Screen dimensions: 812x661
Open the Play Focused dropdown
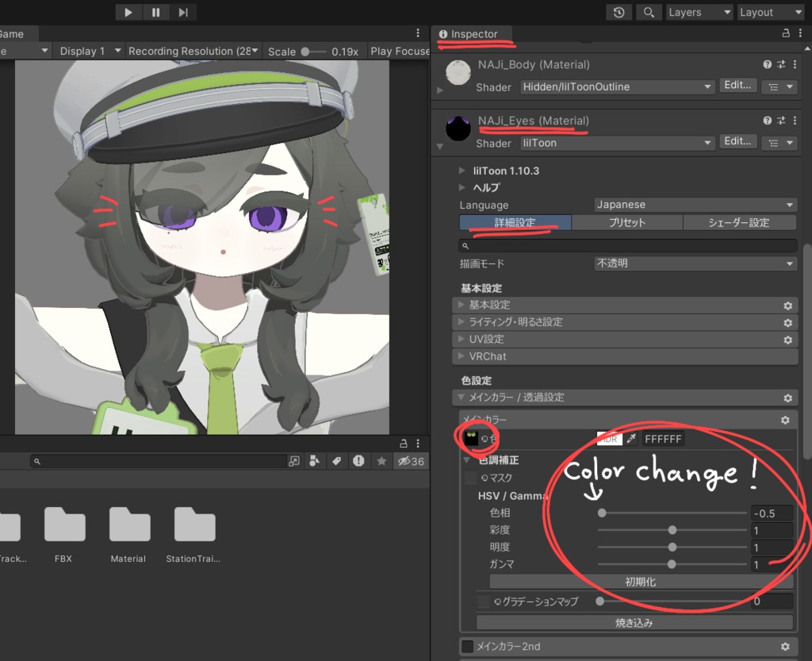pyautogui.click(x=400, y=51)
